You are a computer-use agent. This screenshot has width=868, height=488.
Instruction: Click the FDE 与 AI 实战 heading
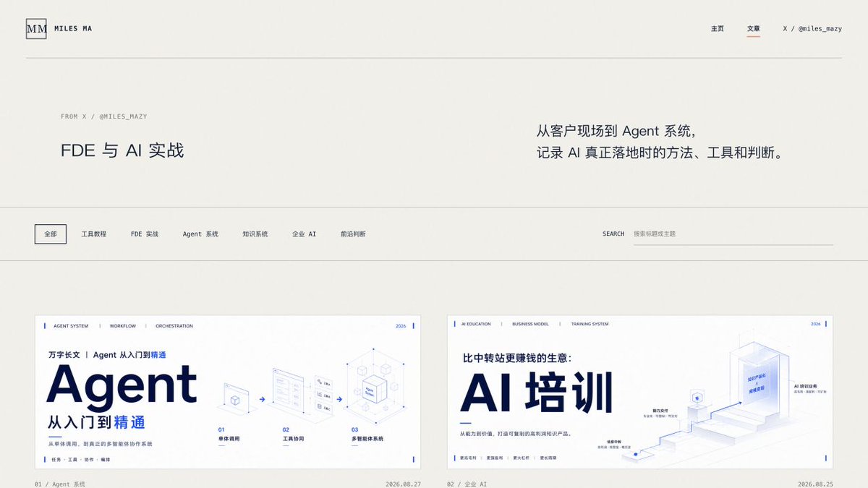tap(122, 150)
